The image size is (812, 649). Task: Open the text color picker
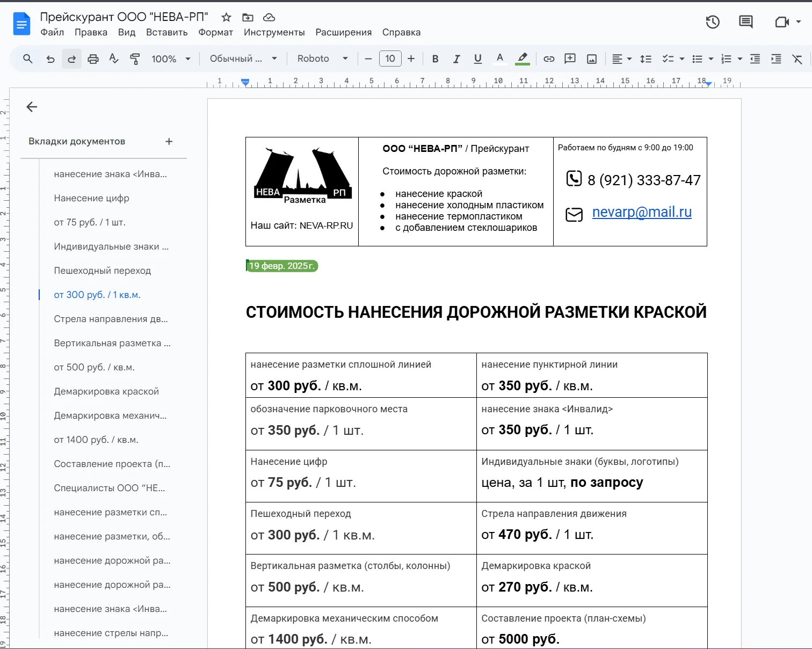tap(499, 59)
